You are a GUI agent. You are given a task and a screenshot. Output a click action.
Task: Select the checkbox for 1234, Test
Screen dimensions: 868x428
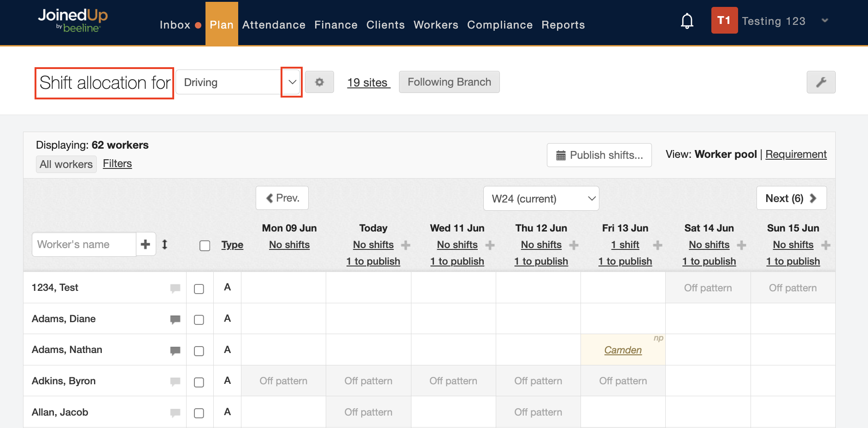[x=199, y=289]
